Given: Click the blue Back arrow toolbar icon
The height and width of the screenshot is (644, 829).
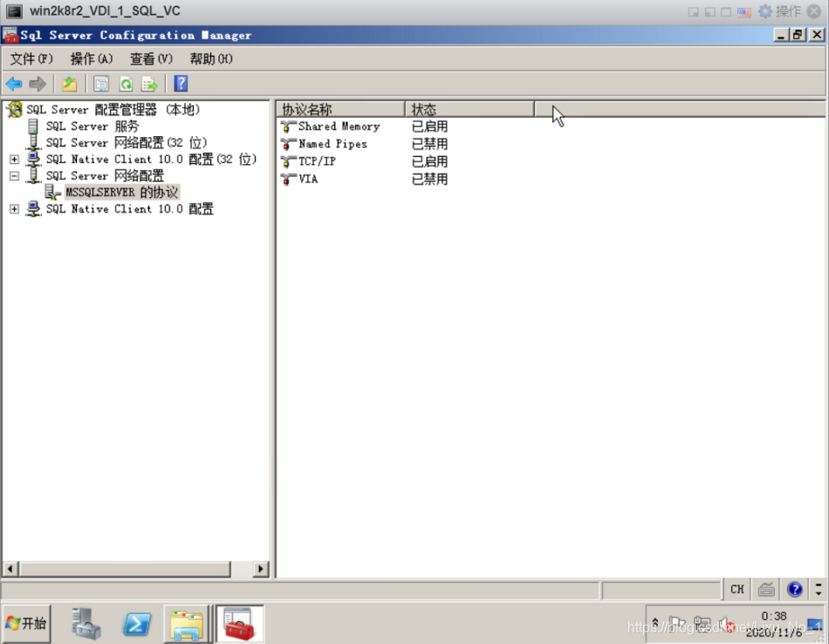Looking at the screenshot, I should [x=14, y=84].
